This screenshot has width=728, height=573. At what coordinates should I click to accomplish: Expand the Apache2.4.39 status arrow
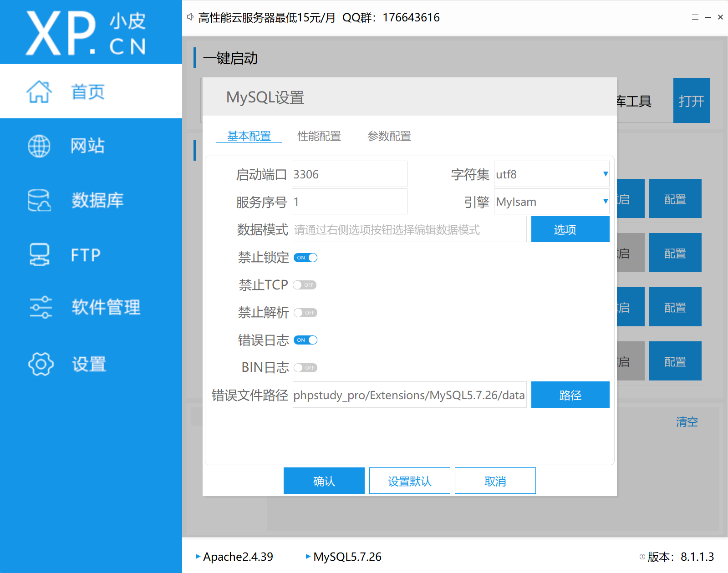click(x=198, y=556)
